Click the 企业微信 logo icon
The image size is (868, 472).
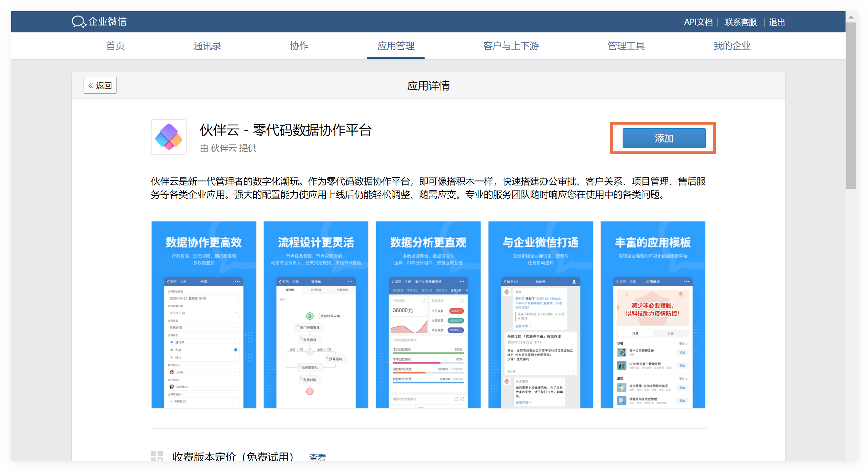coord(79,21)
